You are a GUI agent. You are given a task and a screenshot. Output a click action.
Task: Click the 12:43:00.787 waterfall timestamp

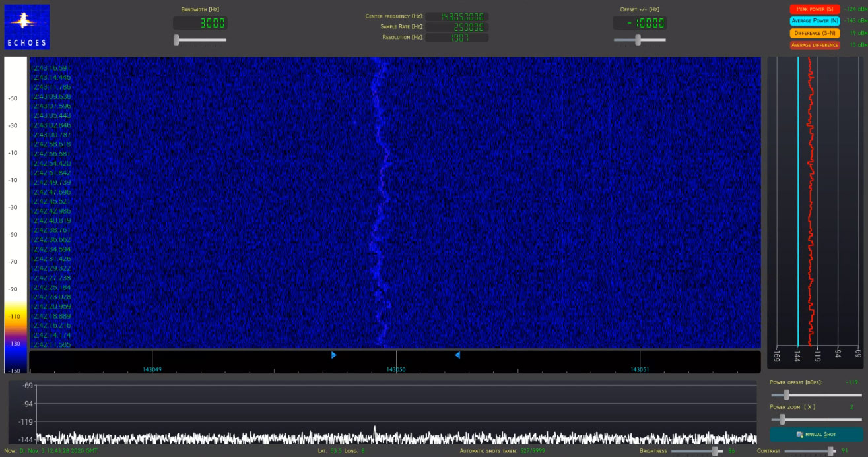pos(50,135)
